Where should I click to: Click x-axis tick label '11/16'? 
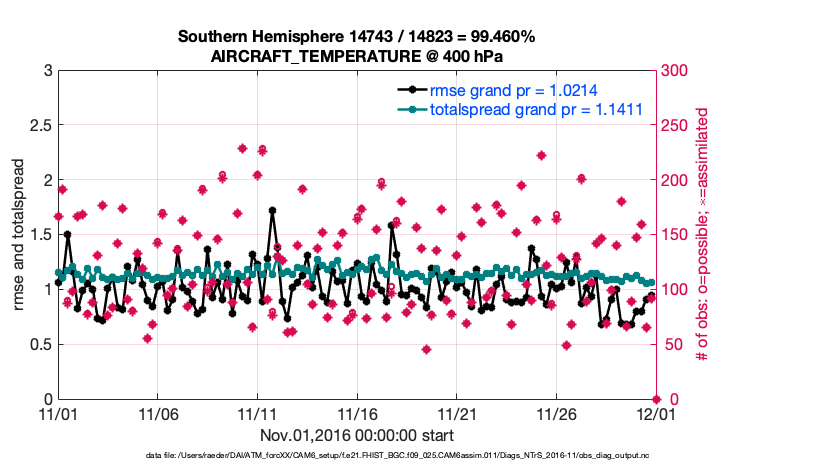coord(357,414)
